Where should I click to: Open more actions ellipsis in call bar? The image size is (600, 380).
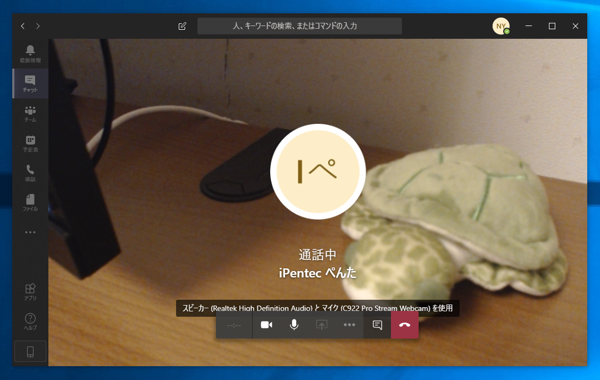[349, 325]
